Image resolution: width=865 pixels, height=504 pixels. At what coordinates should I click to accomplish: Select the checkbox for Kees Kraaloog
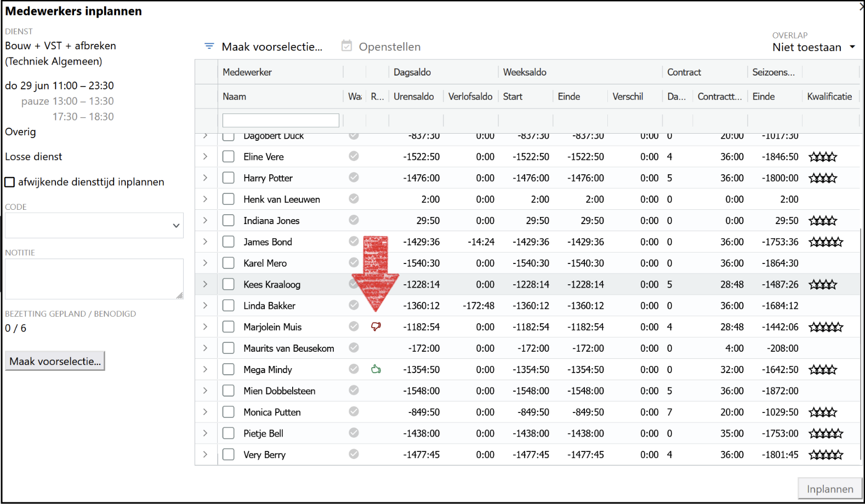coord(229,284)
